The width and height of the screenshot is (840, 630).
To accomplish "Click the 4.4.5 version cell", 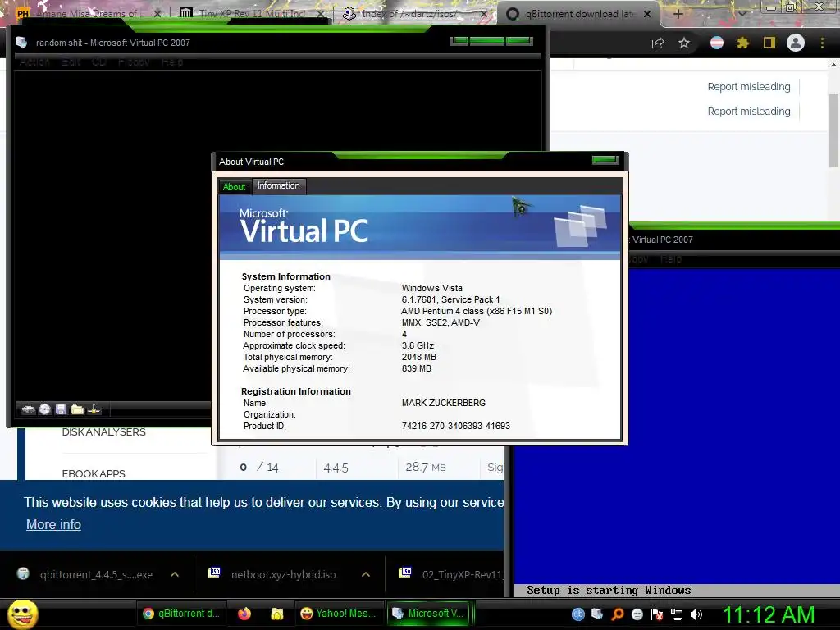I will coord(336,468).
